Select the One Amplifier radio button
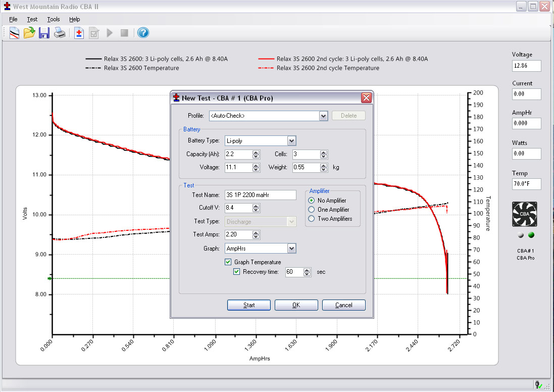 click(312, 210)
